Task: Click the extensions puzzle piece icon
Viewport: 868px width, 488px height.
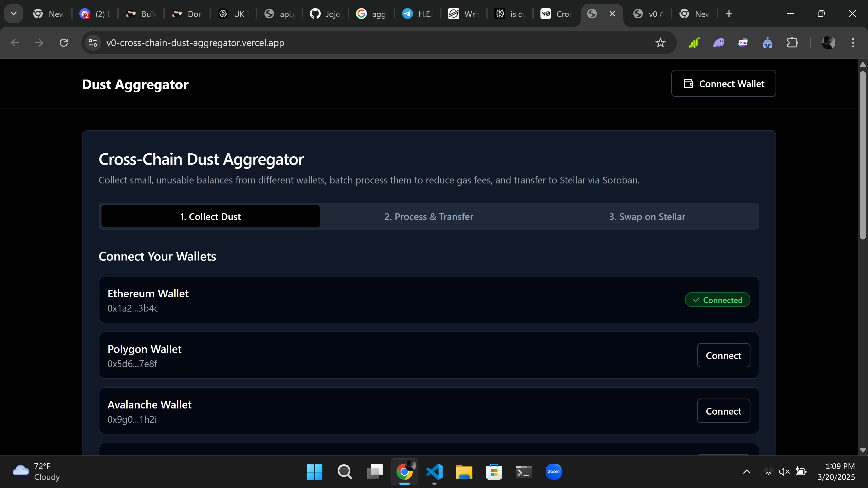Action: (x=793, y=43)
